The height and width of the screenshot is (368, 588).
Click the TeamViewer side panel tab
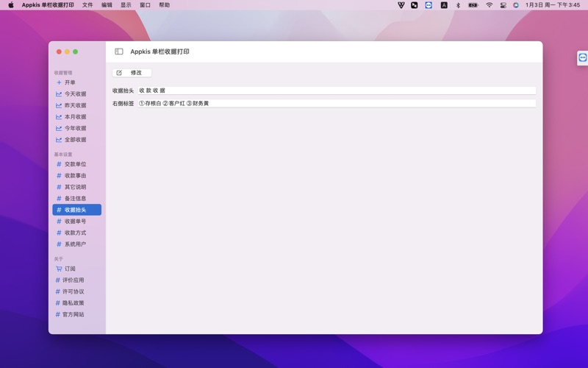tap(582, 58)
